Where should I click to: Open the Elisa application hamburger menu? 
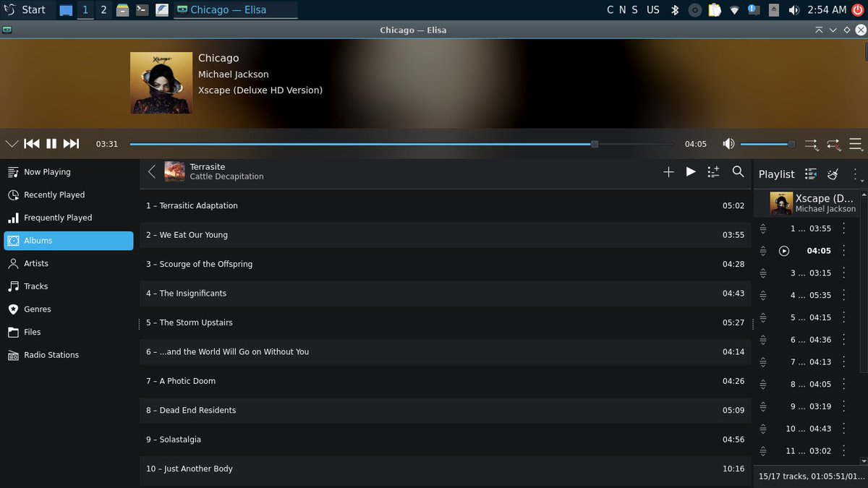[856, 144]
